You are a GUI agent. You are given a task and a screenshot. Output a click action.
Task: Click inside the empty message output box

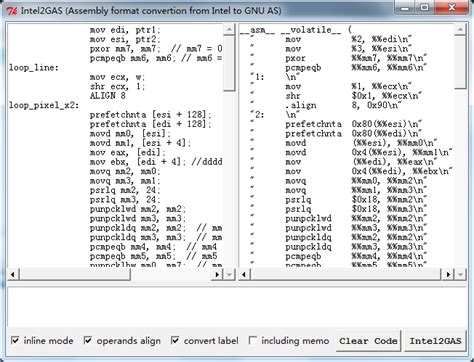pos(237,307)
